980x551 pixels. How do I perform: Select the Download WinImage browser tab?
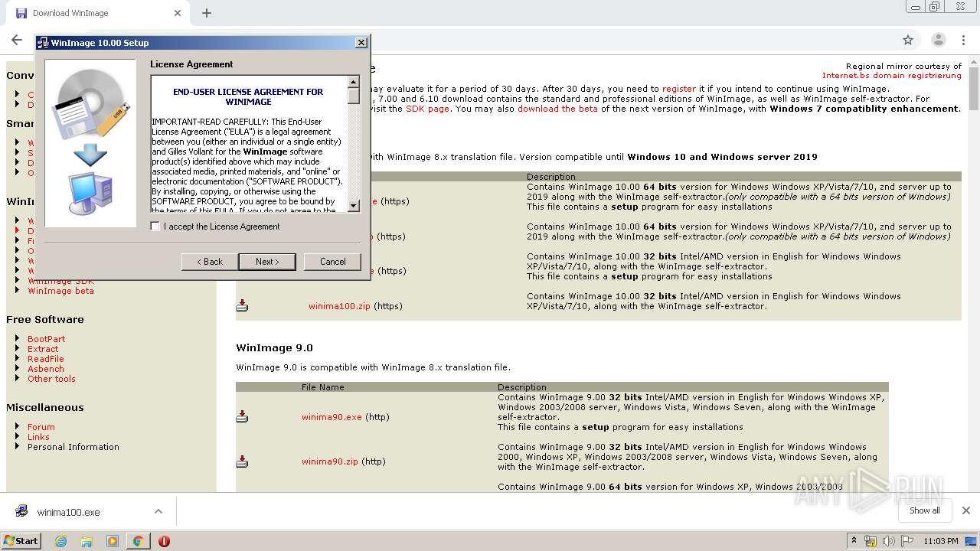[x=98, y=13]
